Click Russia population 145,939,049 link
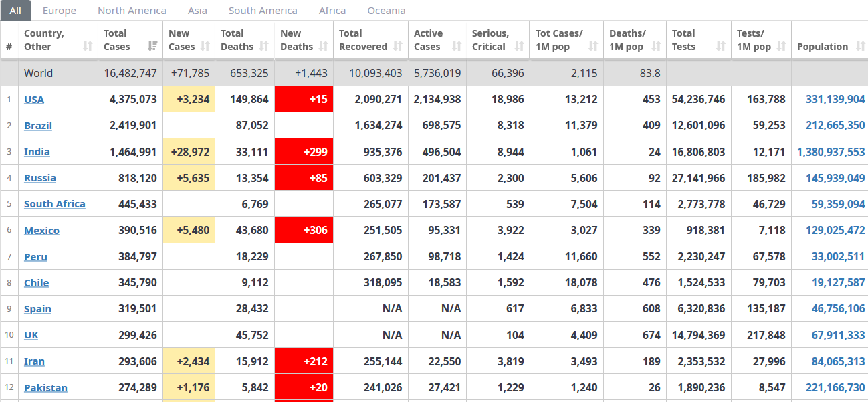Screen dimensions: 868x402 (x=835, y=178)
